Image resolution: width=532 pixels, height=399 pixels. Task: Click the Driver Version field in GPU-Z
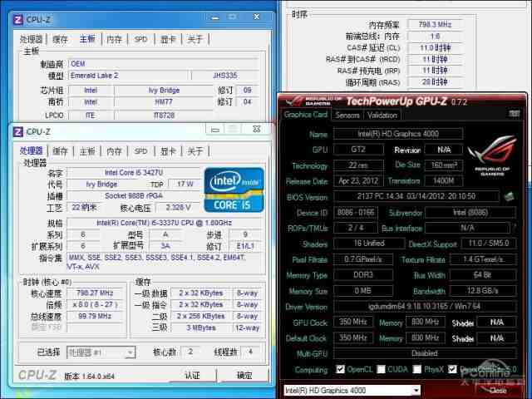[425, 307]
